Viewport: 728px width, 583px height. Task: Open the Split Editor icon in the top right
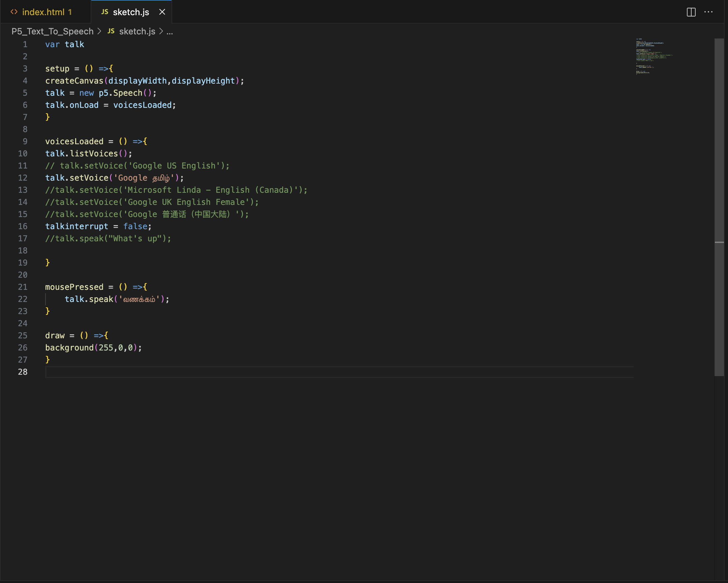tap(691, 12)
